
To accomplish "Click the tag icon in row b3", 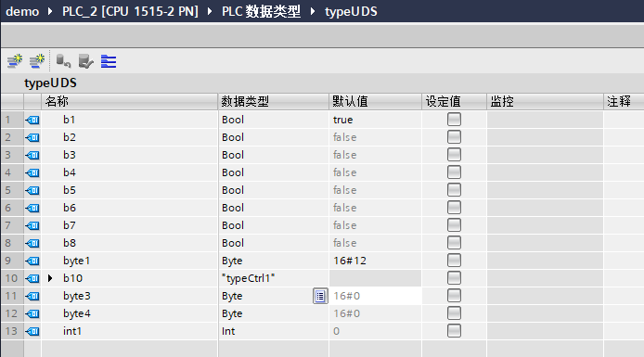I will pos(32,155).
